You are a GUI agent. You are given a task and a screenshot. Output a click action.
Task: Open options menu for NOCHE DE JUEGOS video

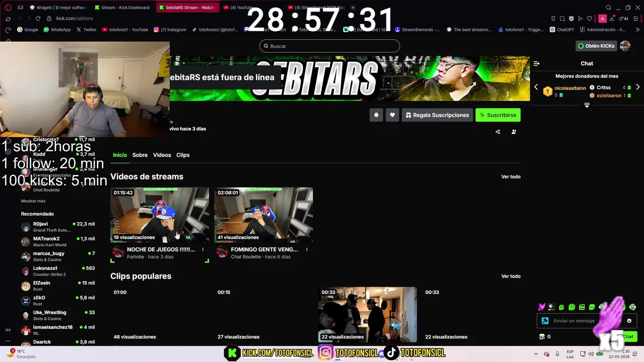pos(203,249)
